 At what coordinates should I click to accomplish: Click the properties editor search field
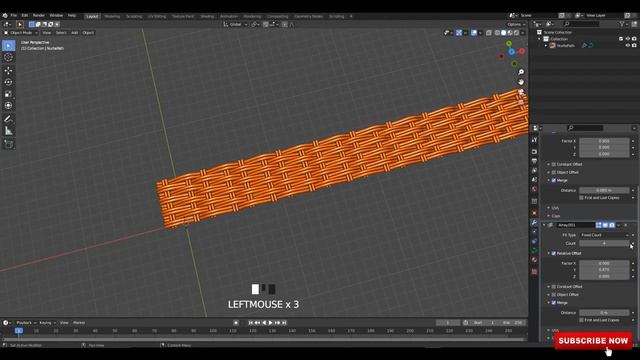[585, 128]
